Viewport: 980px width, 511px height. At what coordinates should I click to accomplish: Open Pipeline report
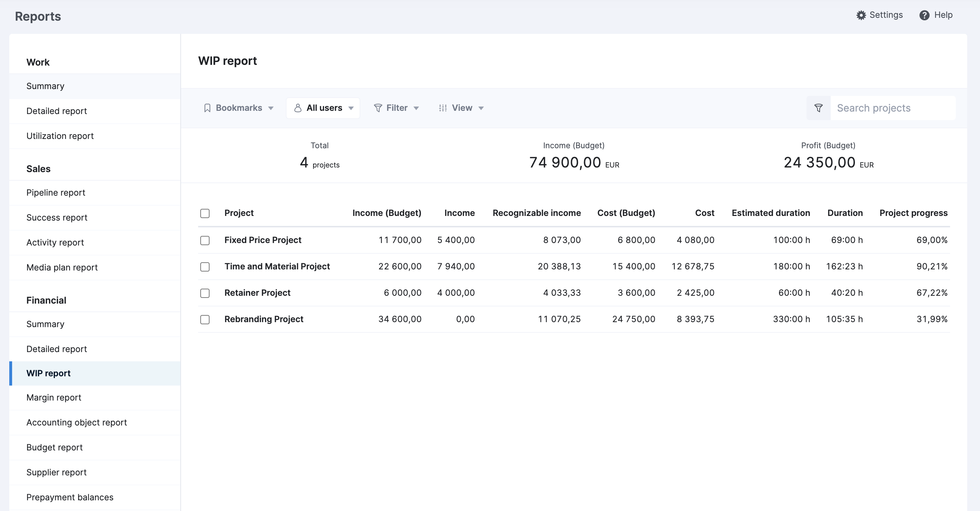click(95, 193)
